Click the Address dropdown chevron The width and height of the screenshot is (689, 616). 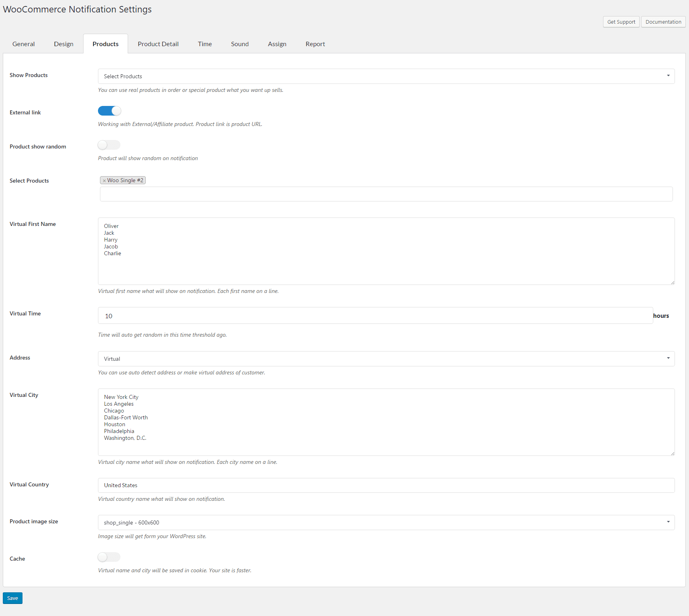(668, 358)
